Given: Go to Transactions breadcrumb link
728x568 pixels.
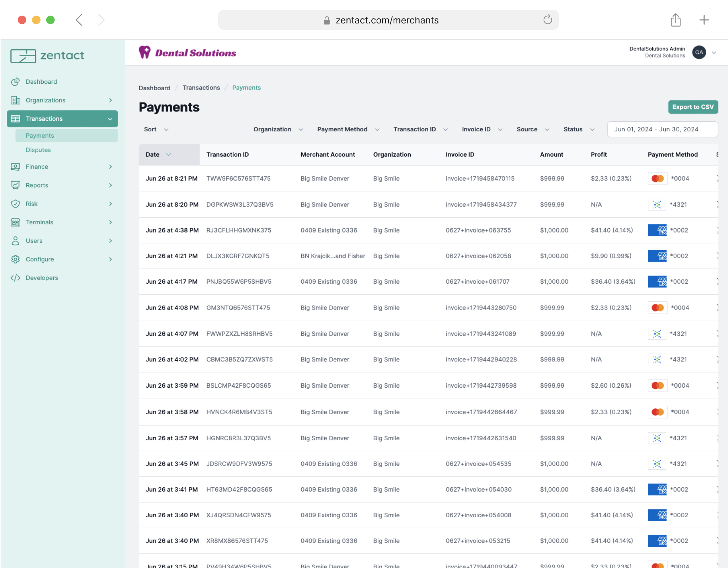Looking at the screenshot, I should coord(201,88).
